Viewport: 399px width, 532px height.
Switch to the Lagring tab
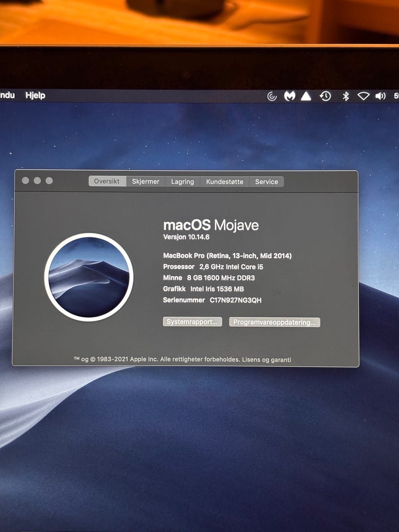click(x=182, y=182)
